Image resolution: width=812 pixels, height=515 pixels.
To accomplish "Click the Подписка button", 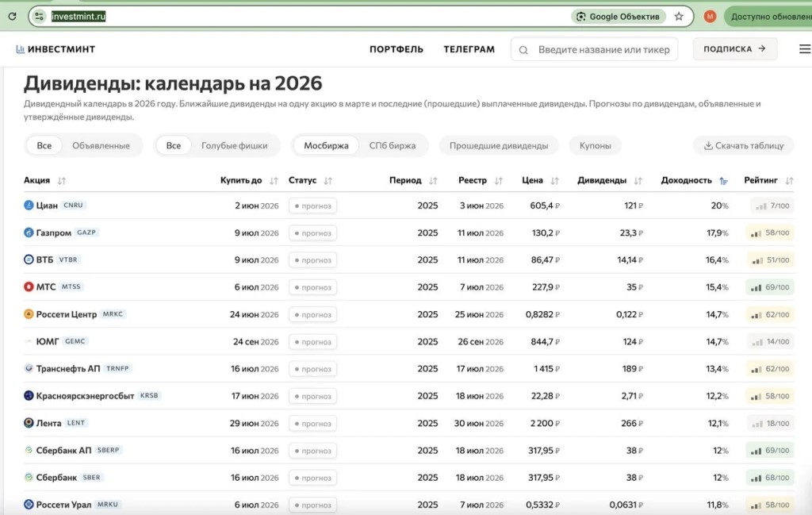I will [734, 48].
